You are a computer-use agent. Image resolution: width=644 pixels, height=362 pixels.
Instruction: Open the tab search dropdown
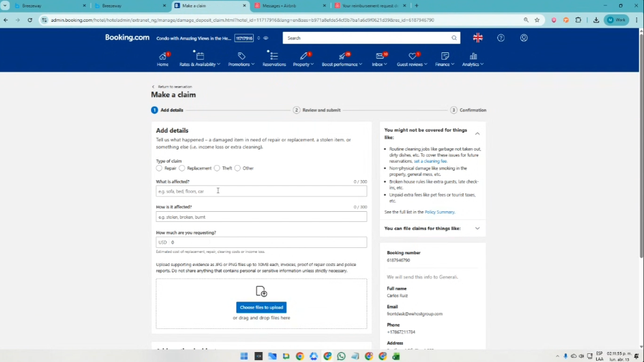(5, 6)
